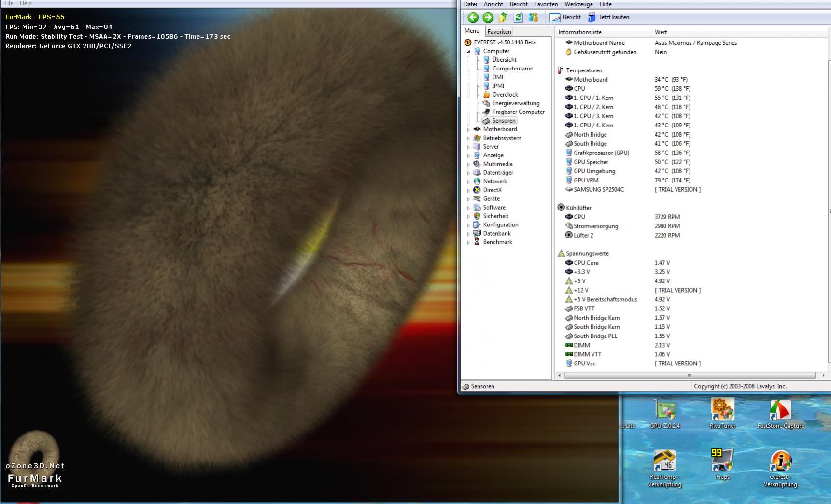Select the Gehäusezutritt gefunden row

[691, 52]
